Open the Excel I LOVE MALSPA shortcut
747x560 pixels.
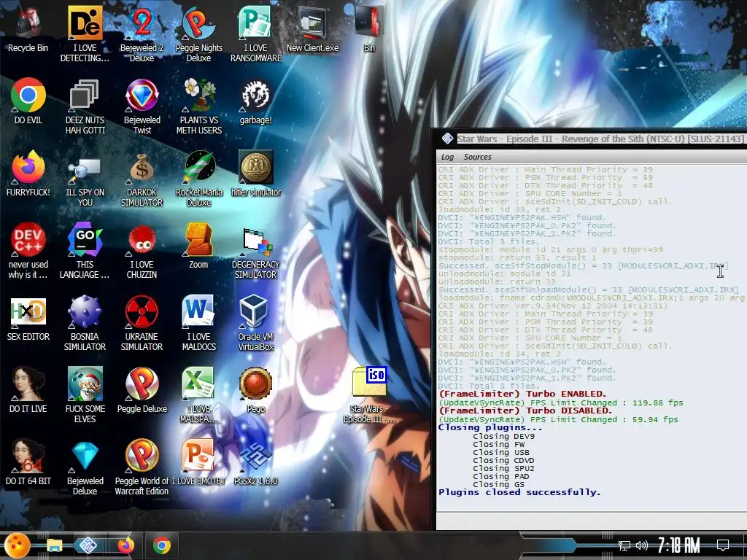pyautogui.click(x=198, y=394)
